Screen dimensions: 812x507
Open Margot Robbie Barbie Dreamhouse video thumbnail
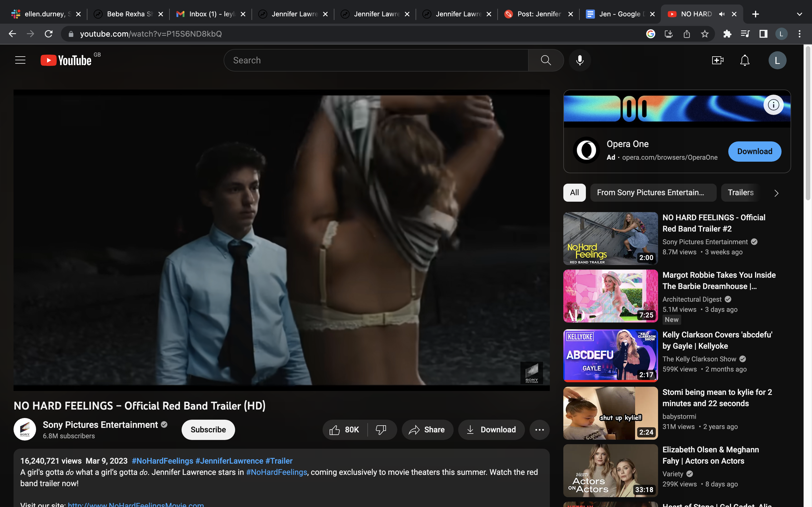click(610, 296)
